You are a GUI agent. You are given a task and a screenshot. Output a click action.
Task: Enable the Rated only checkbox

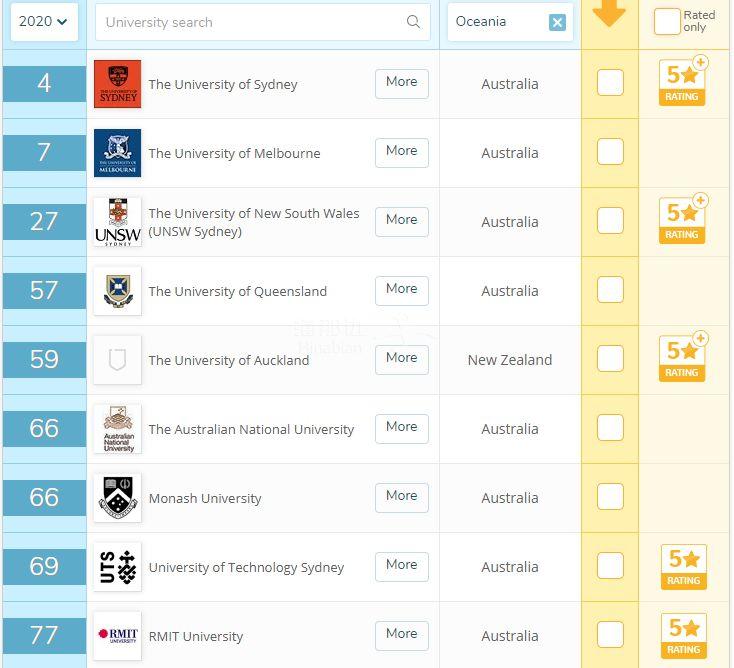[667, 21]
